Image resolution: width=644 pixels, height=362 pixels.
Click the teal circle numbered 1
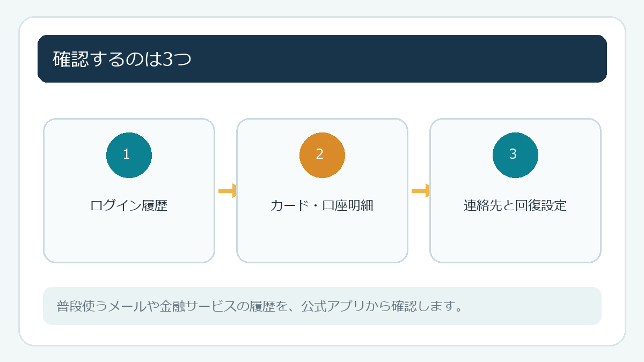[x=129, y=155]
